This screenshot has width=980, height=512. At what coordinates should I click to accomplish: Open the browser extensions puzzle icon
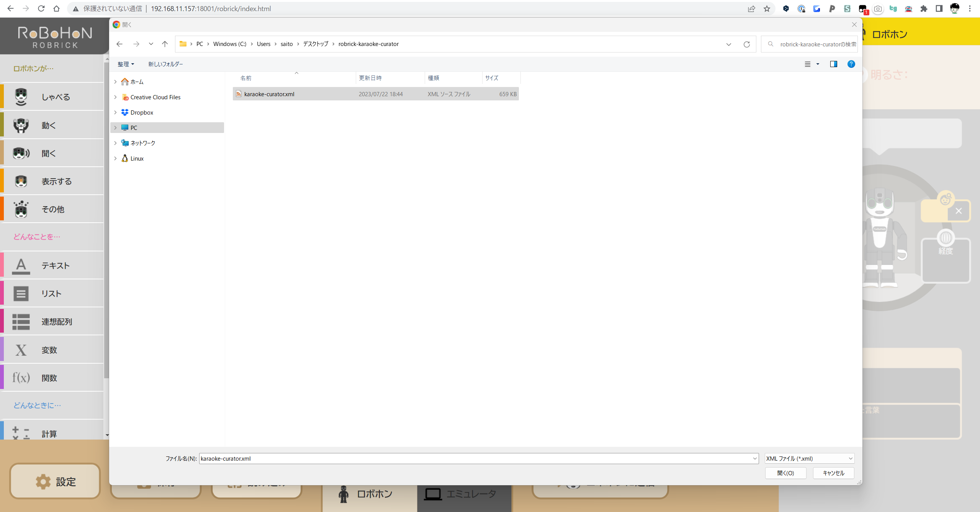point(924,8)
